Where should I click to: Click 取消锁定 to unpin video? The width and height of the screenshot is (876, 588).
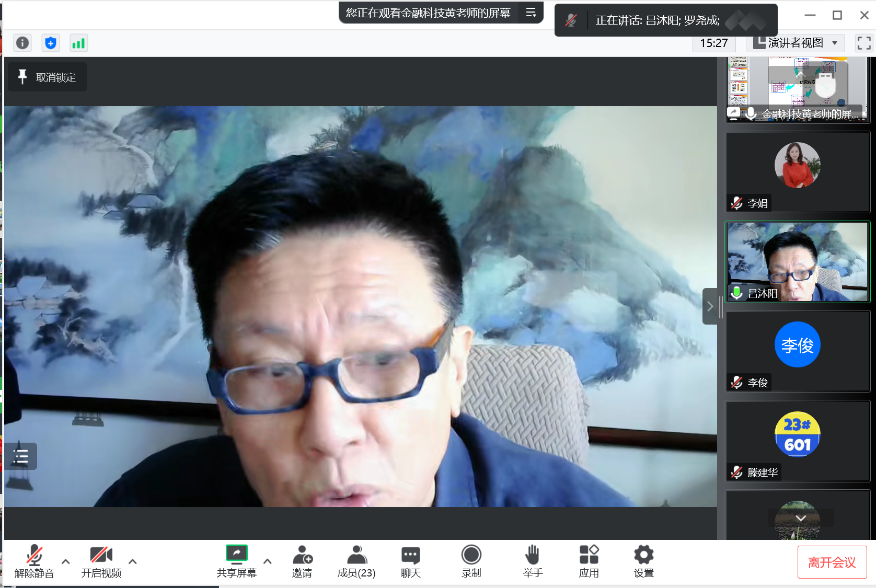[47, 77]
